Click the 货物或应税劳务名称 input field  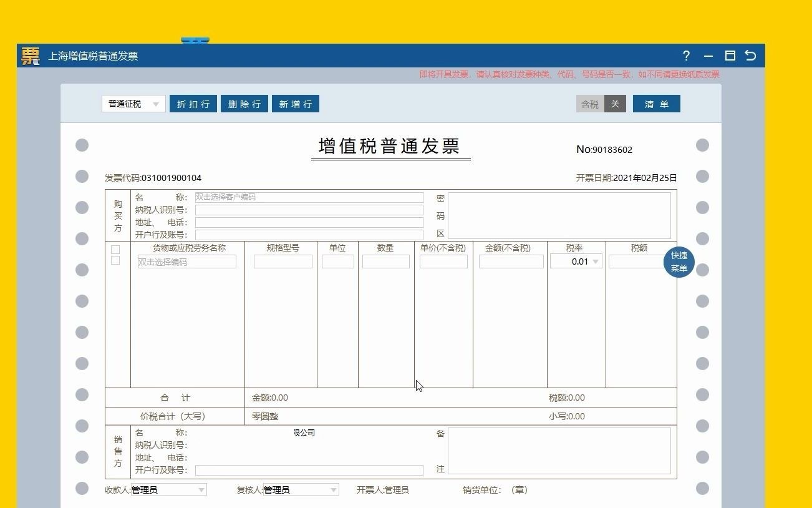coord(187,261)
